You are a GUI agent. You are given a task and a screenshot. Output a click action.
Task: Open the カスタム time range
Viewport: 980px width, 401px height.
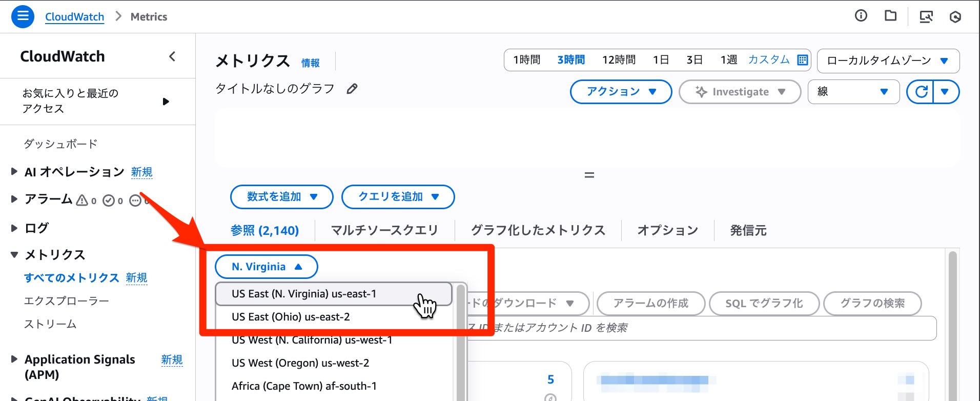[x=769, y=59]
